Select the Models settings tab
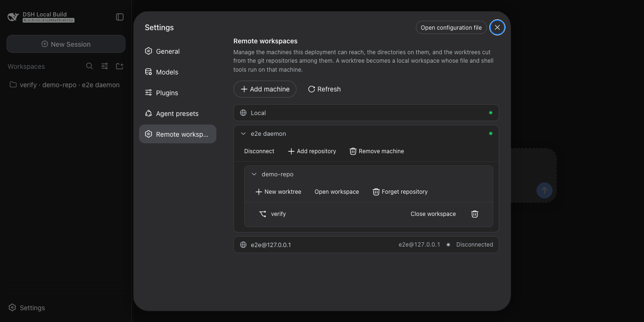This screenshot has height=322, width=644. 178,72
